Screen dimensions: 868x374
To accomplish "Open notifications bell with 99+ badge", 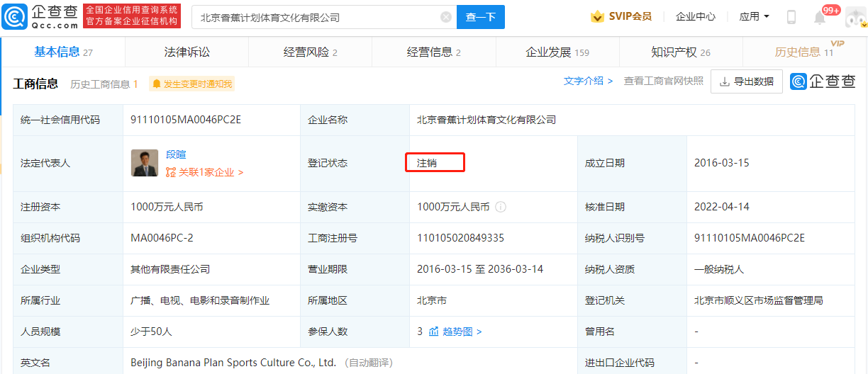I will 820,17.
